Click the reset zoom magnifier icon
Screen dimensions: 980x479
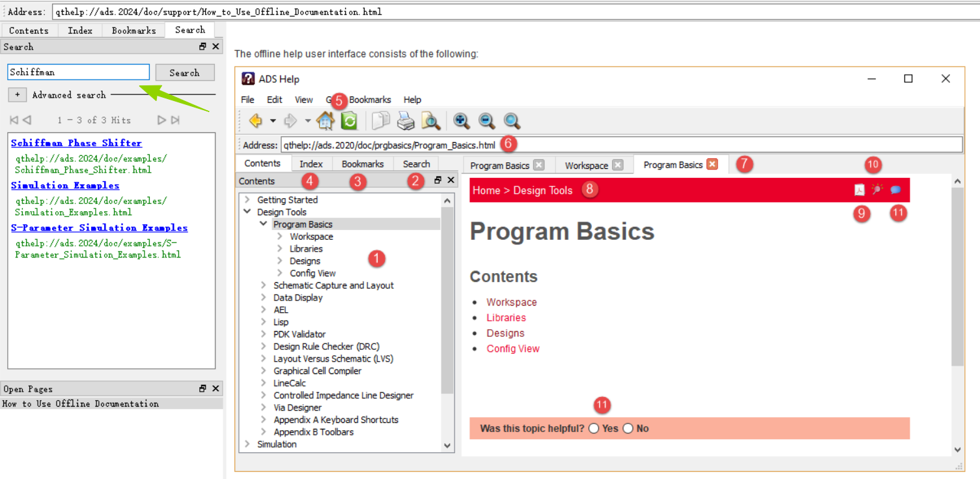512,121
